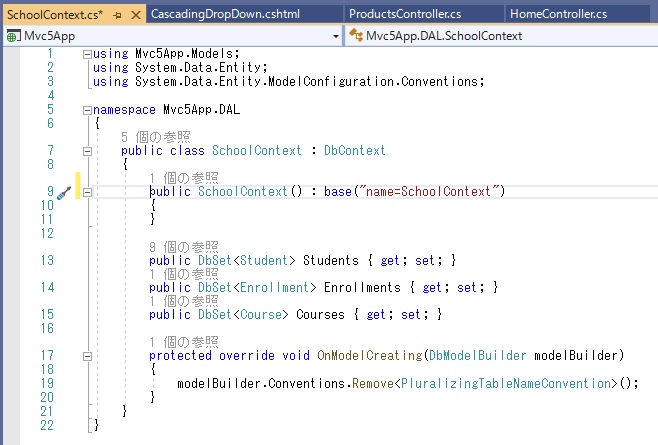Click the class icon beside Mvc5App.DAL.SchoolContext
This screenshot has width=658, height=445.
point(355,35)
